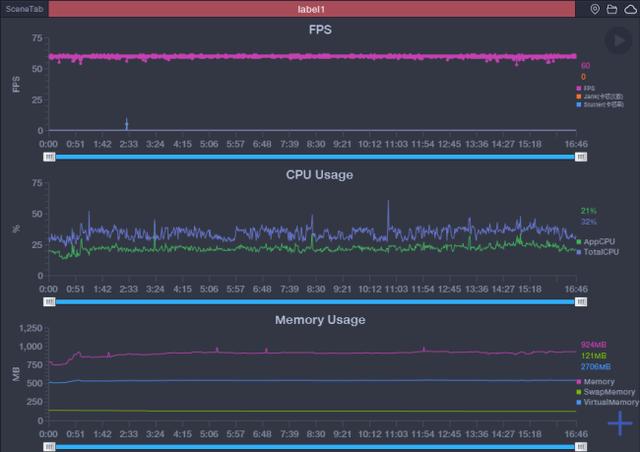640x452 pixels.
Task: Click the 121MB swap memory value
Action: click(x=593, y=356)
